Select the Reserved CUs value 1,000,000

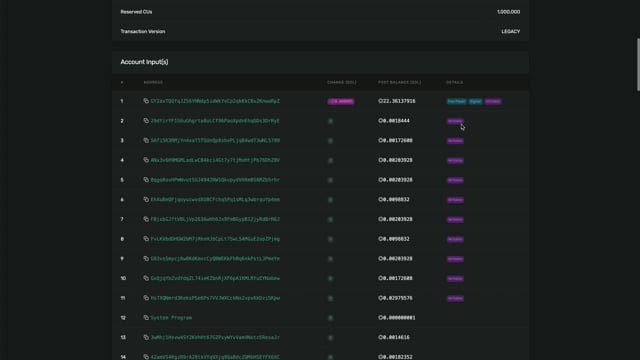coord(509,12)
